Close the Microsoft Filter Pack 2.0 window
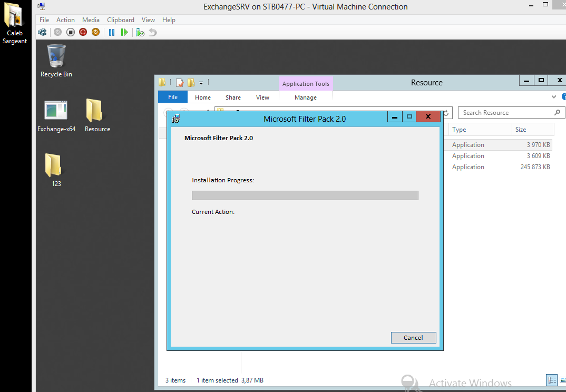Image resolution: width=566 pixels, height=392 pixels. point(428,116)
